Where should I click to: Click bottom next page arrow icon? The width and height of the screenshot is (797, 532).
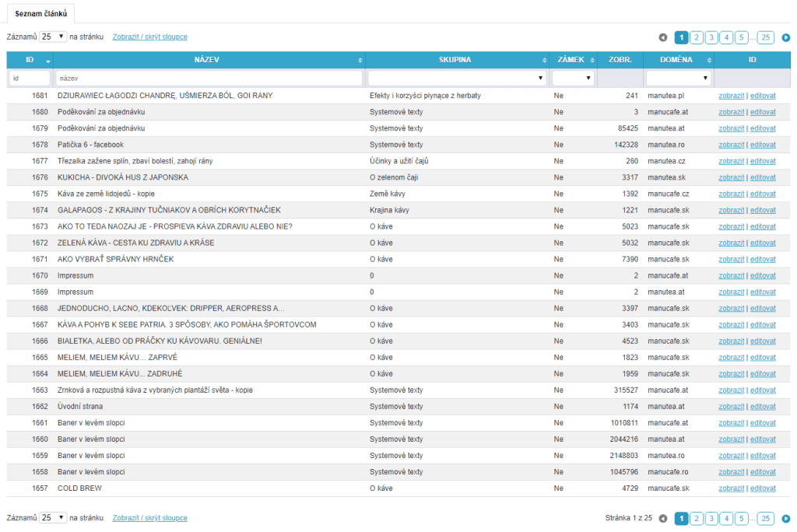coord(785,518)
